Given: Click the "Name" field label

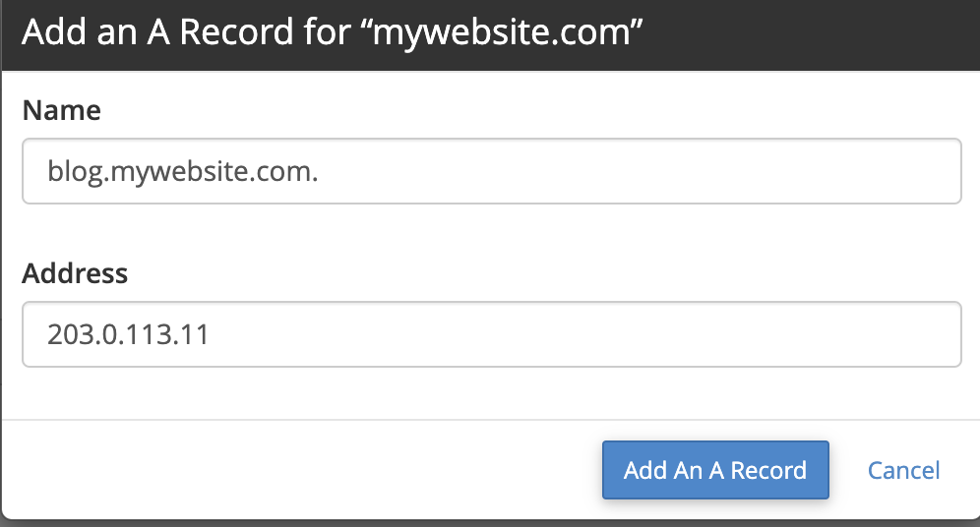Looking at the screenshot, I should pos(61,110).
